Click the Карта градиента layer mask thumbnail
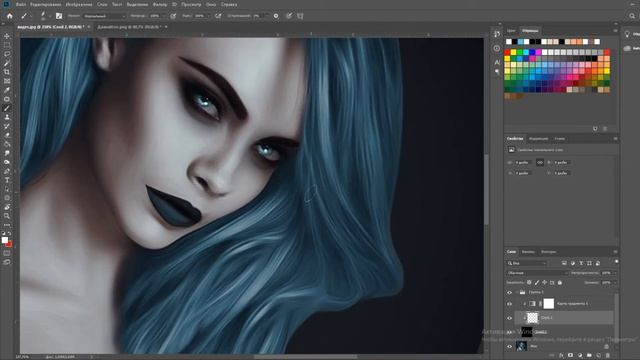The height and width of the screenshot is (360, 640). click(549, 303)
